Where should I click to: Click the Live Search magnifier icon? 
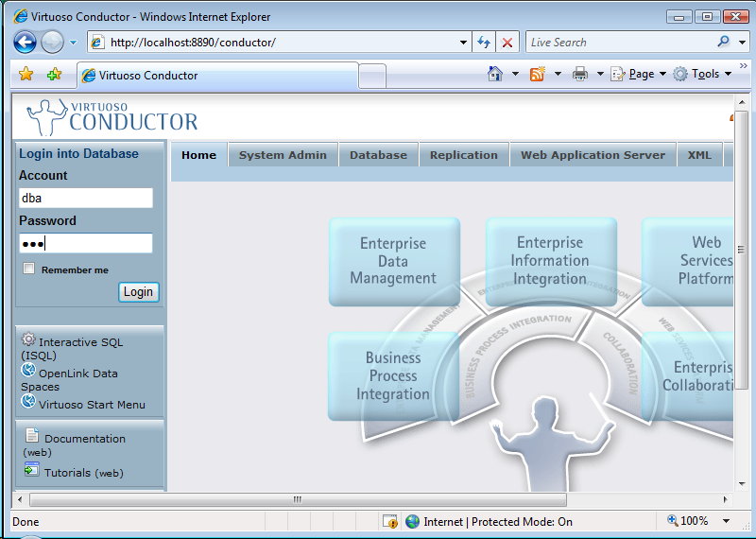[723, 42]
